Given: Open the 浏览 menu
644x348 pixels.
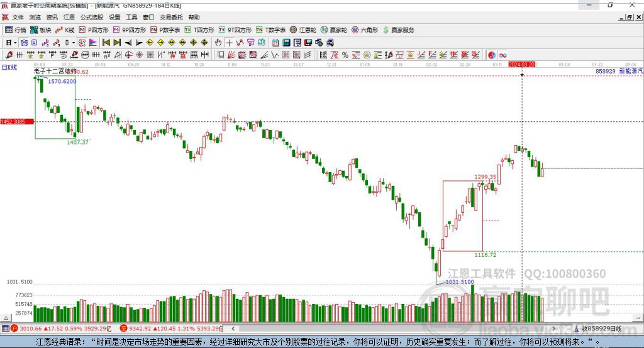Looking at the screenshot, I should coord(35,17).
